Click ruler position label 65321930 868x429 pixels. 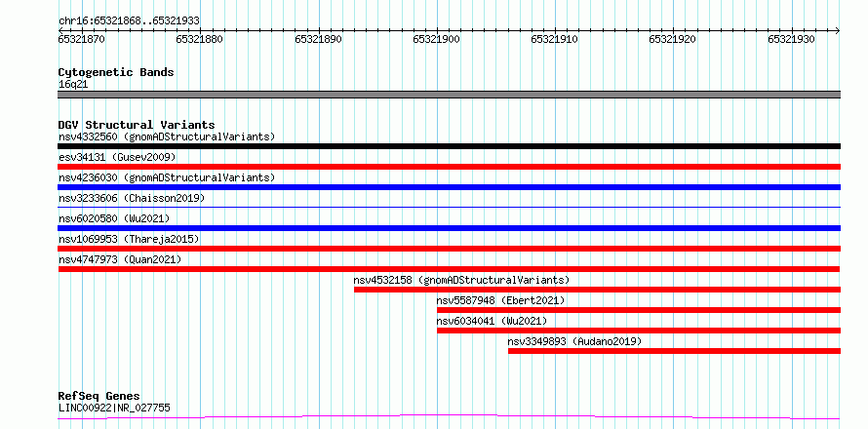[792, 39]
